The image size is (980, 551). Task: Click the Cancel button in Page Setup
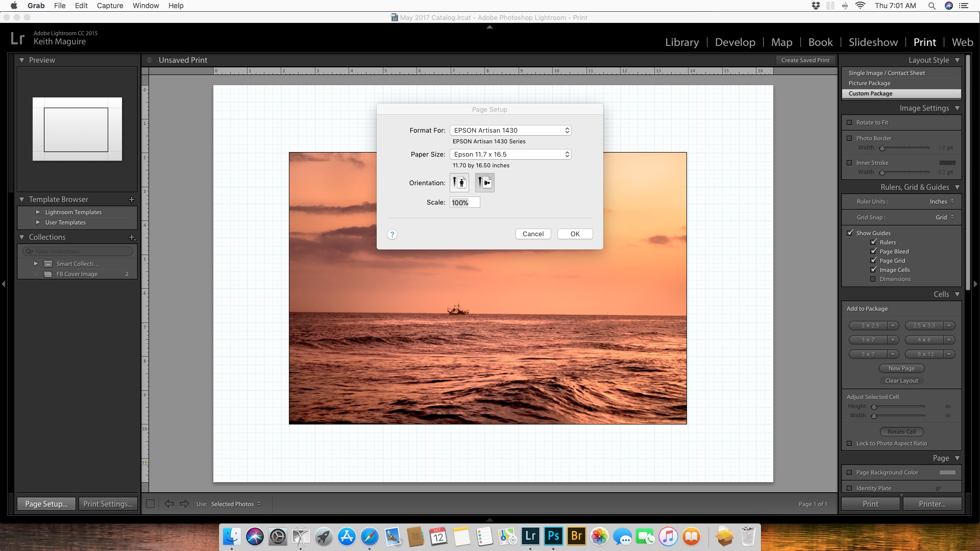533,234
